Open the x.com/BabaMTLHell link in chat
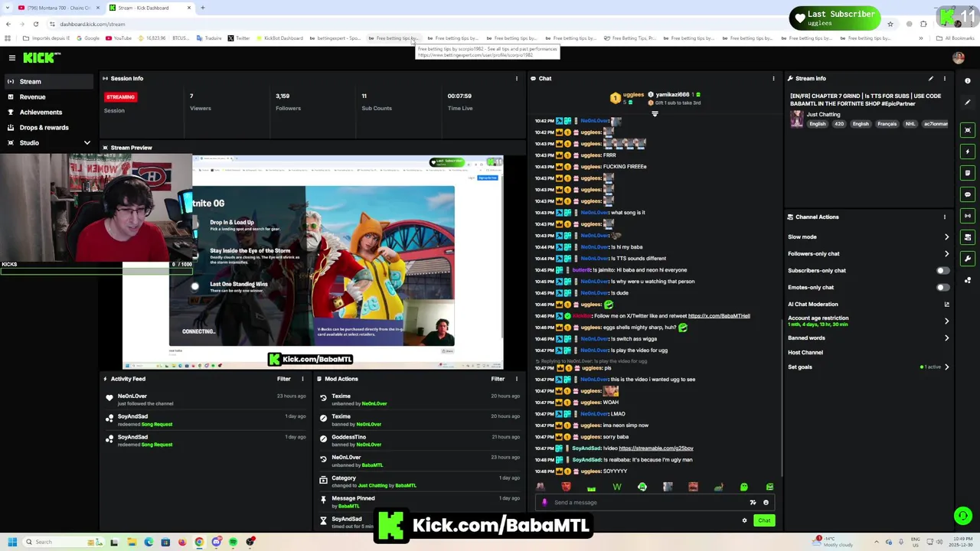 click(719, 315)
